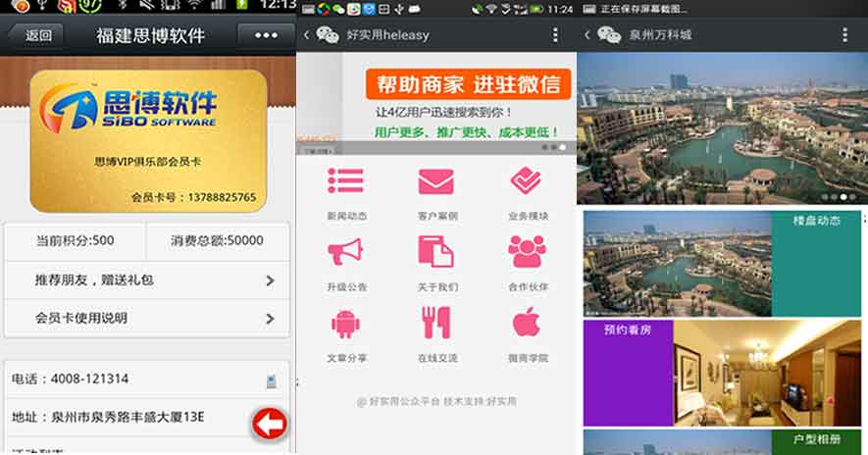The height and width of the screenshot is (455, 868).
Task: Tap the phone icon next to 4008-121314
Action: coord(271,380)
